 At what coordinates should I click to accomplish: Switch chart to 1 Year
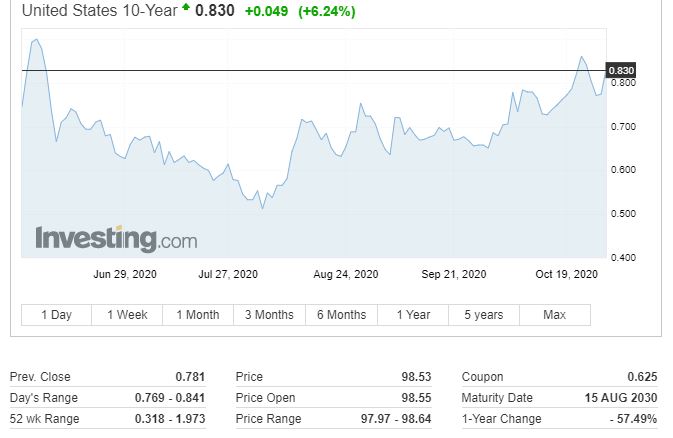413,315
